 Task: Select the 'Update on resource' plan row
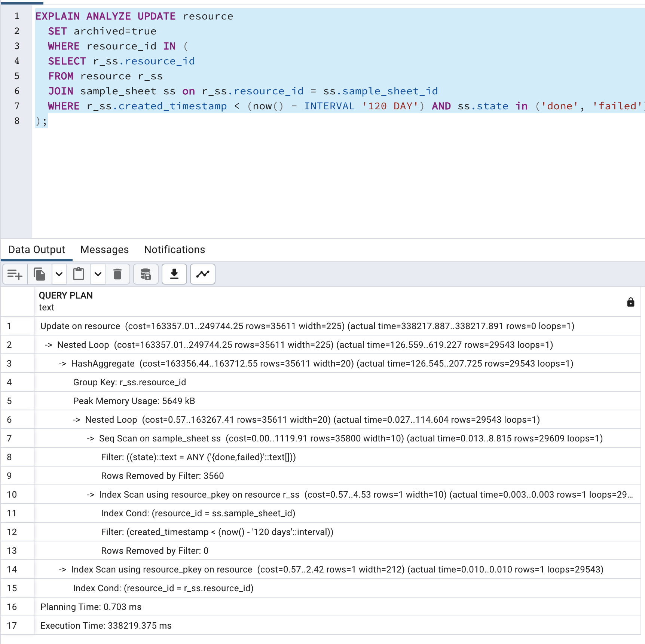(337, 326)
